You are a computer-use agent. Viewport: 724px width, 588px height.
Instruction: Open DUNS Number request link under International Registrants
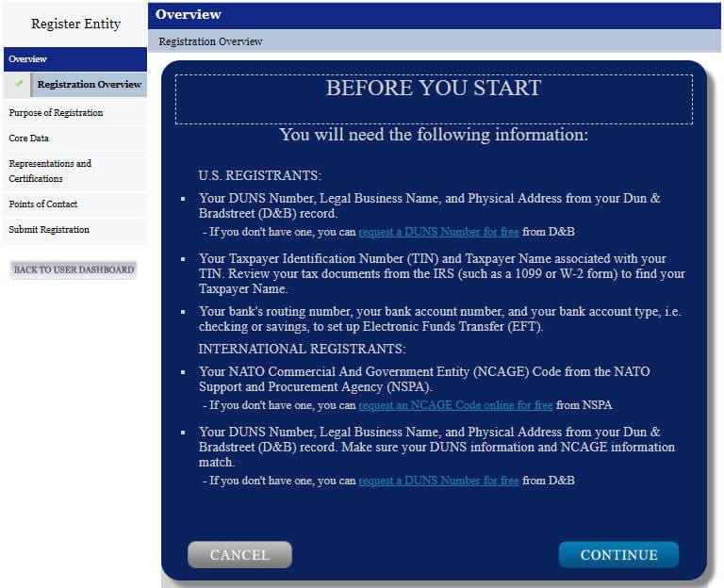pos(438,481)
